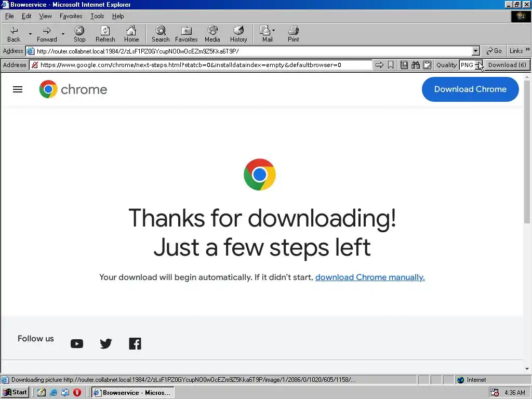
Task: Click the scheduler icon in the system tray
Action: point(495,393)
